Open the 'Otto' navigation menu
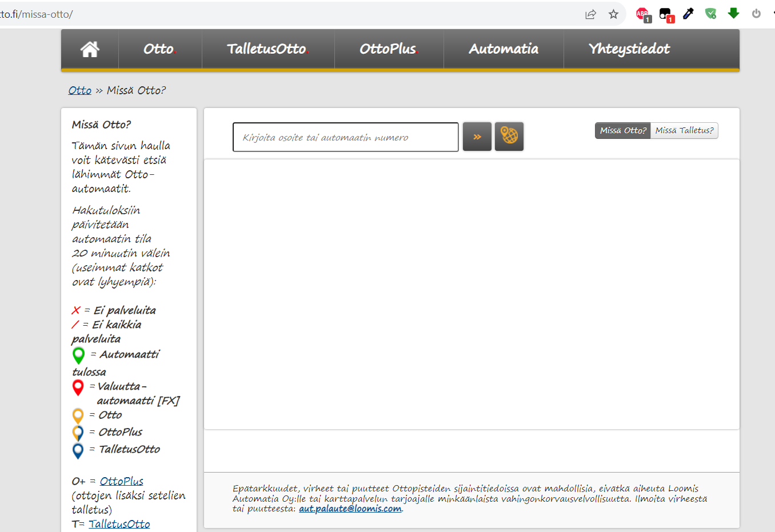 pyautogui.click(x=159, y=49)
